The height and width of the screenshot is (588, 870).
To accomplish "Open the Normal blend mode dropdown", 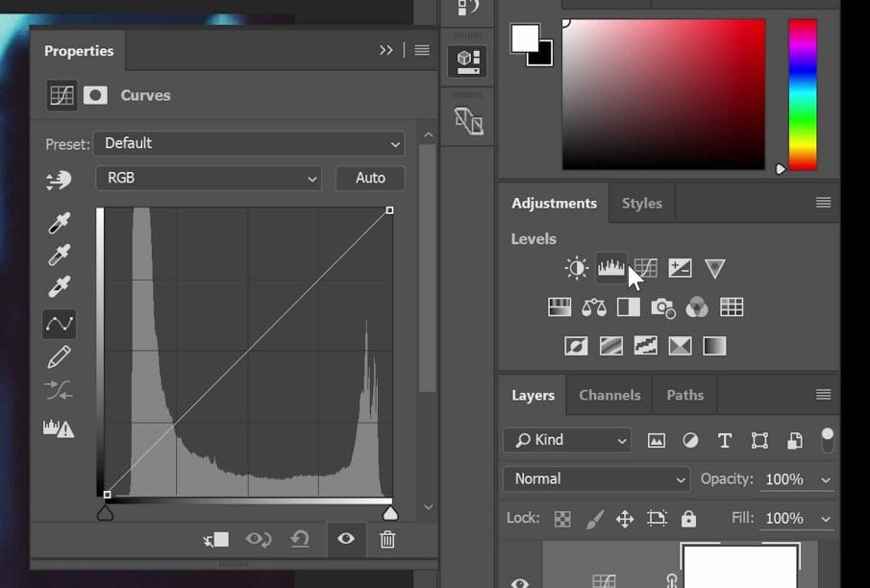I will click(x=596, y=478).
